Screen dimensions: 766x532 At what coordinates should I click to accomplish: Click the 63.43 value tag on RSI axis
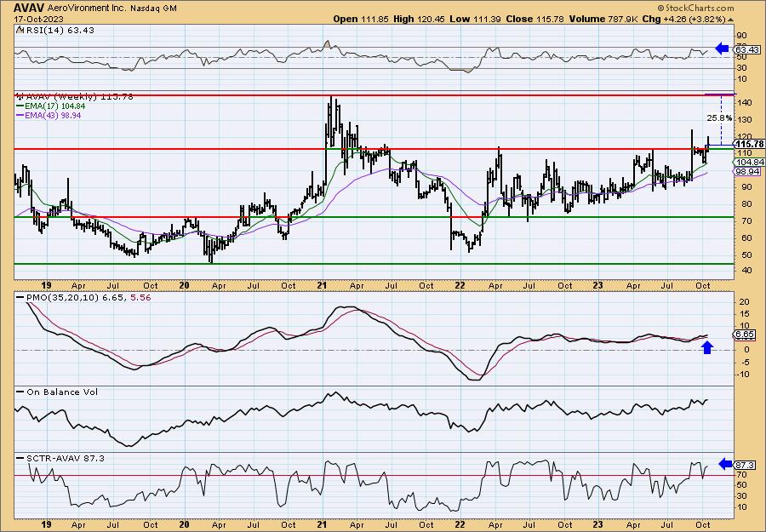pos(747,50)
